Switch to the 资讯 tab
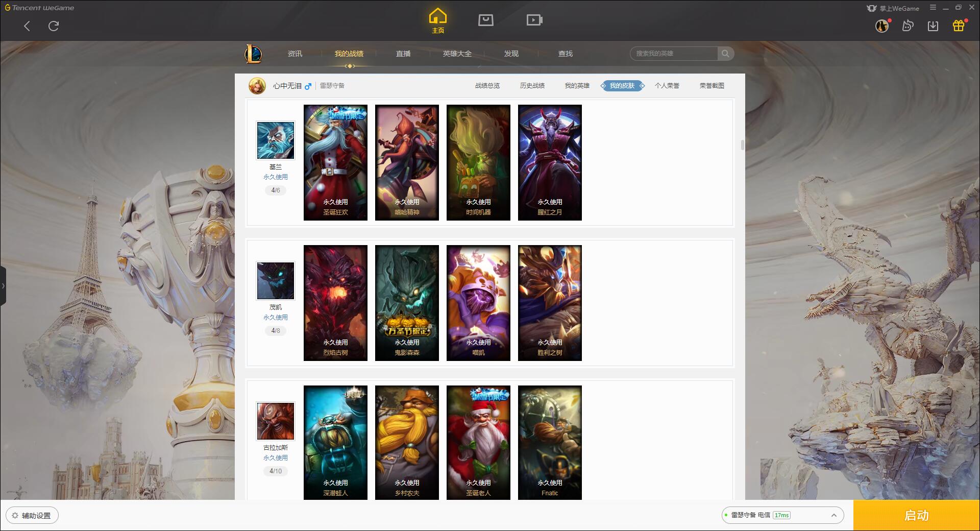 (295, 54)
